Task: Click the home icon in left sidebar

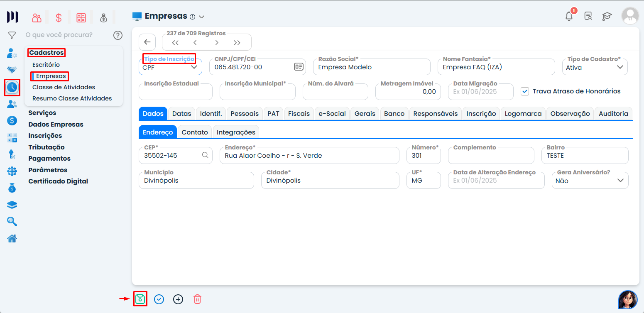Action: pos(12,238)
